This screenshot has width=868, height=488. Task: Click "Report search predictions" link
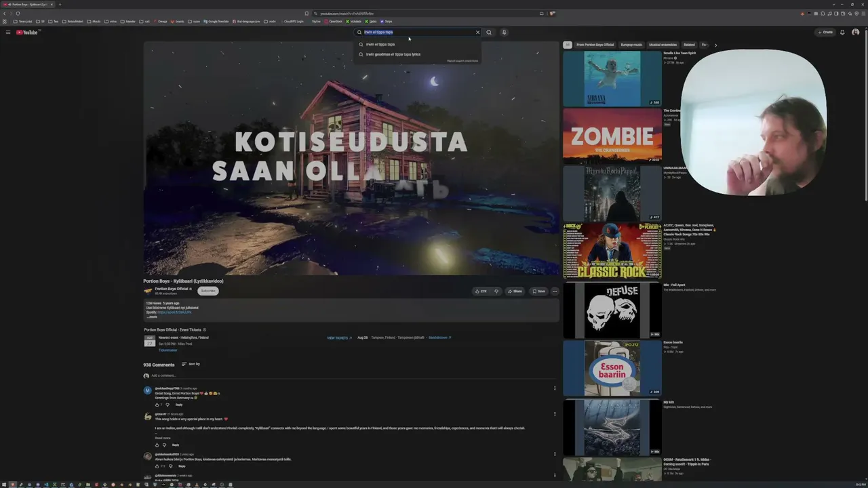pyautogui.click(x=462, y=61)
